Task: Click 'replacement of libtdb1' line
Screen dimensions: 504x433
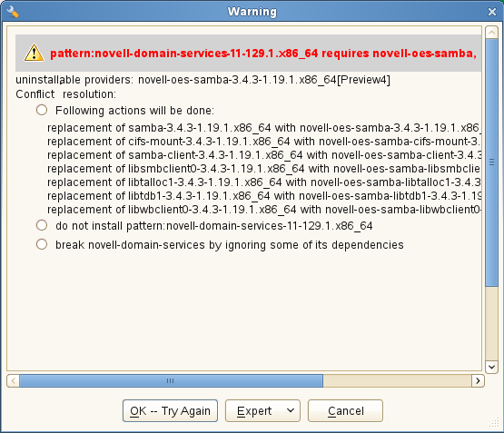Action: 264,195
